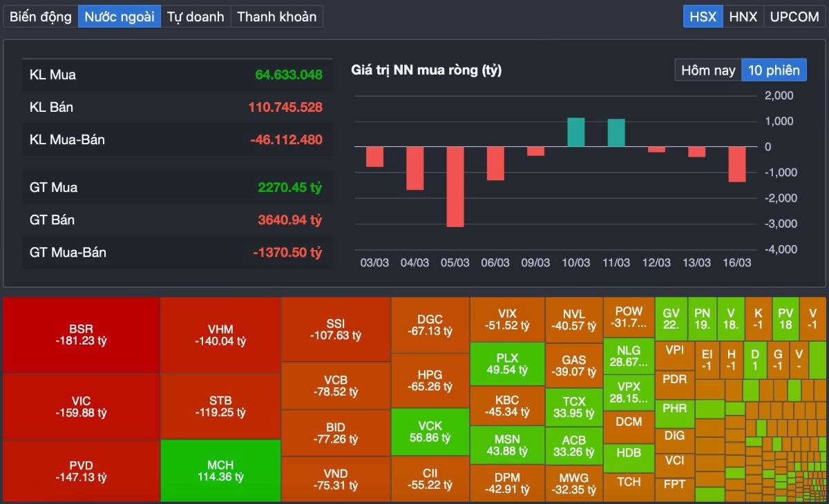The width and height of the screenshot is (829, 504).
Task: Open the Tự doanh tab
Action: [196, 17]
